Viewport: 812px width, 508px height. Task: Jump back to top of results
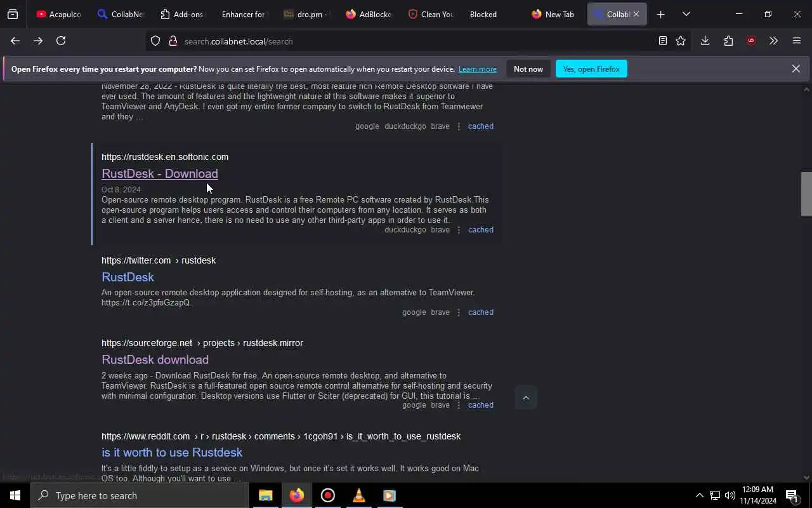[x=525, y=398]
